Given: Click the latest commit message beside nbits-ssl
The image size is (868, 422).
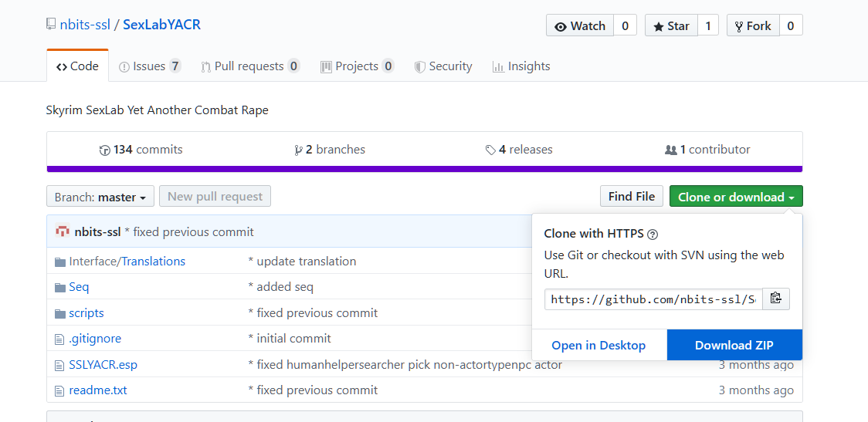Looking at the screenshot, I should click(189, 231).
